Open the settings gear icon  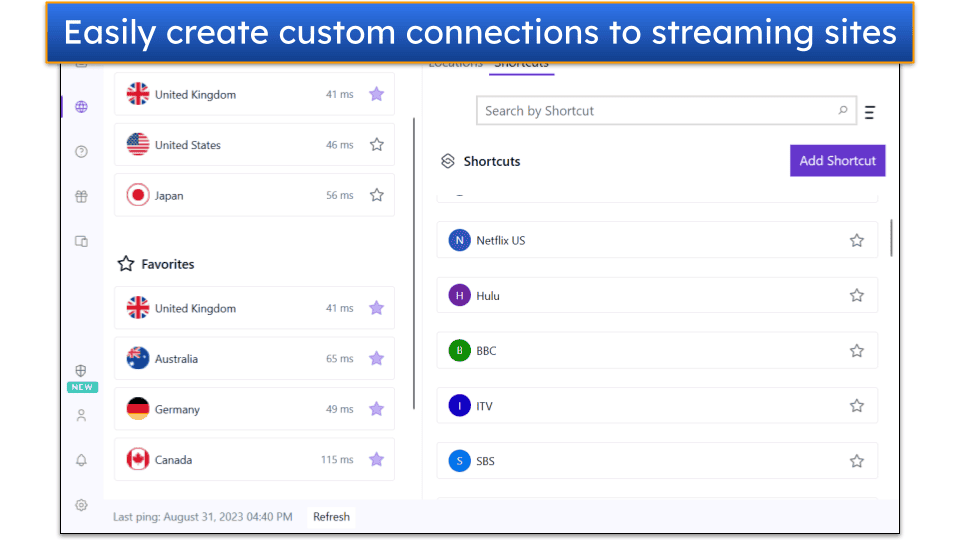81,505
